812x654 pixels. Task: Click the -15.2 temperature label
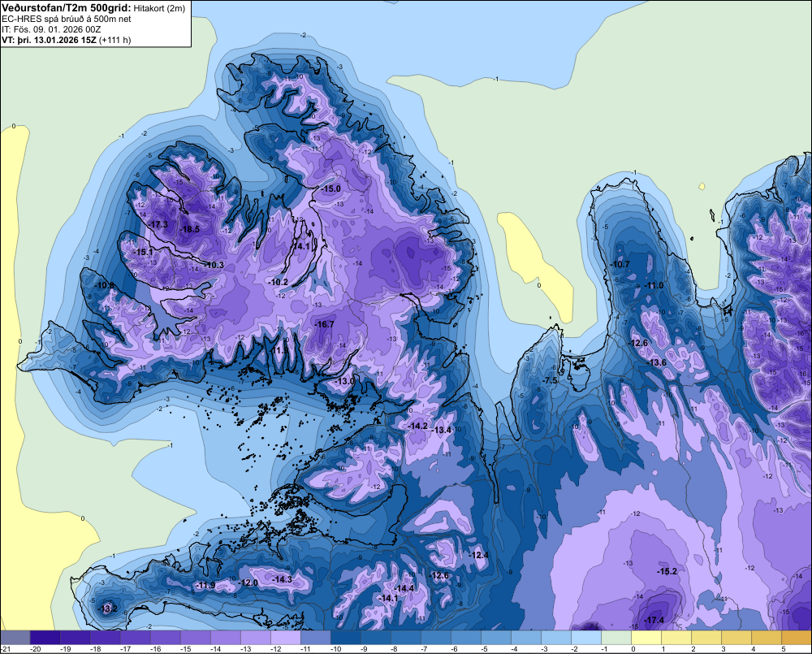[667, 571]
